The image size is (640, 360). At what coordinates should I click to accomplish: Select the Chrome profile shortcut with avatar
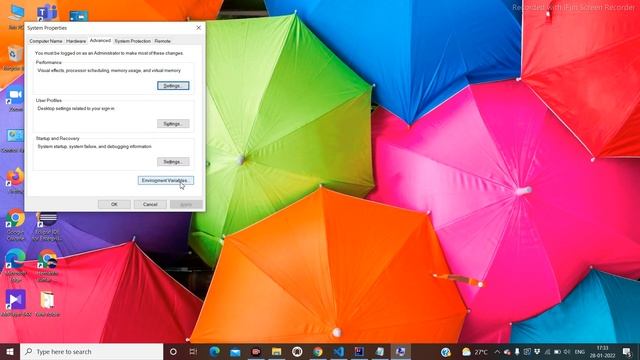pyautogui.click(x=47, y=265)
